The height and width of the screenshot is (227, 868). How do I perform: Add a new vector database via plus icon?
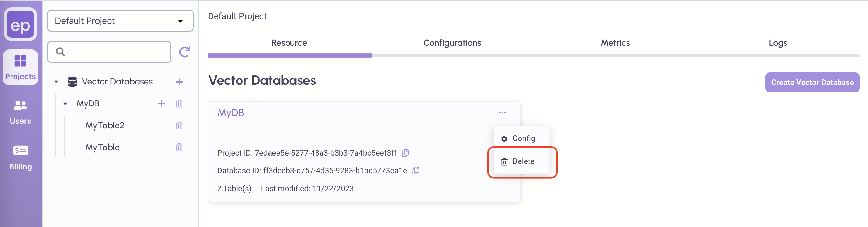coord(179,82)
